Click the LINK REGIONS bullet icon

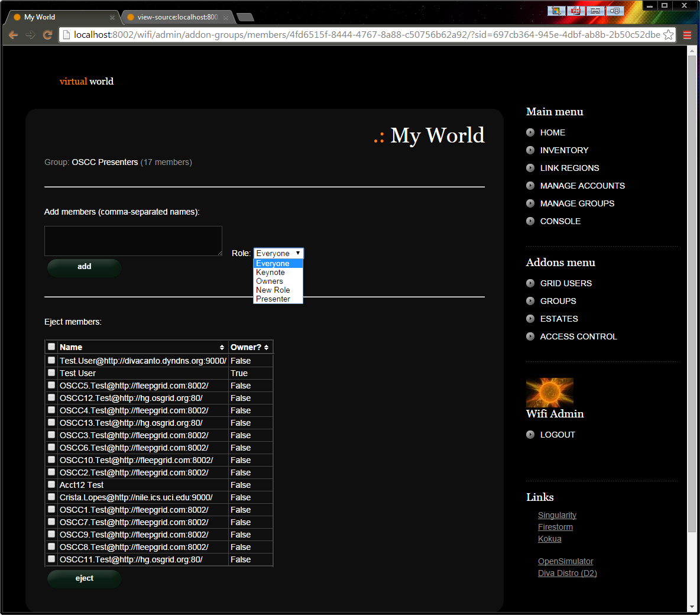click(530, 168)
